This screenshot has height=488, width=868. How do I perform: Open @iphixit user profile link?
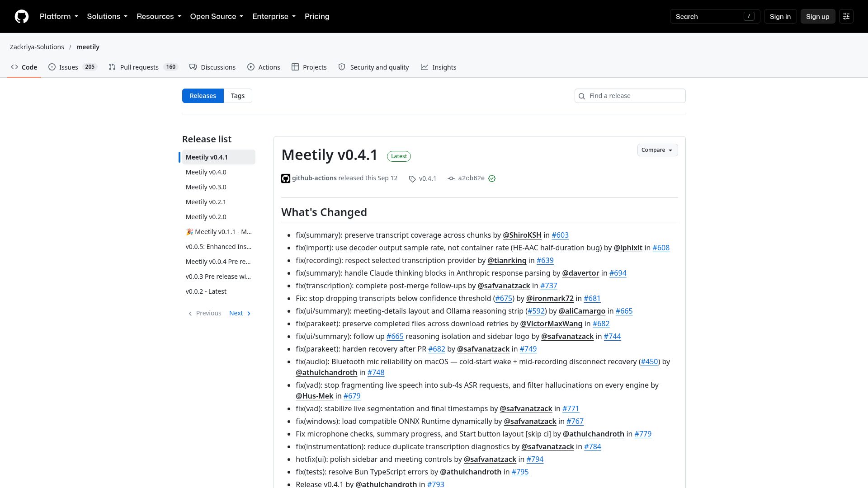pyautogui.click(x=628, y=248)
